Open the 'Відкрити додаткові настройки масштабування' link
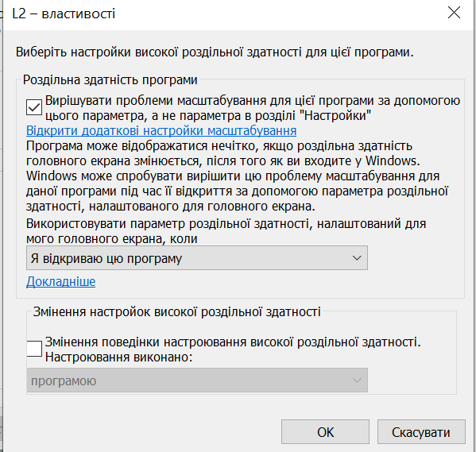476x452 pixels. click(161, 130)
